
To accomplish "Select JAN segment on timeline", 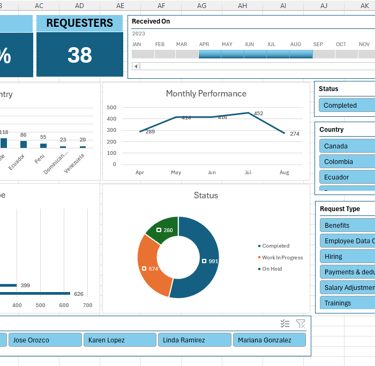I will [x=143, y=54].
